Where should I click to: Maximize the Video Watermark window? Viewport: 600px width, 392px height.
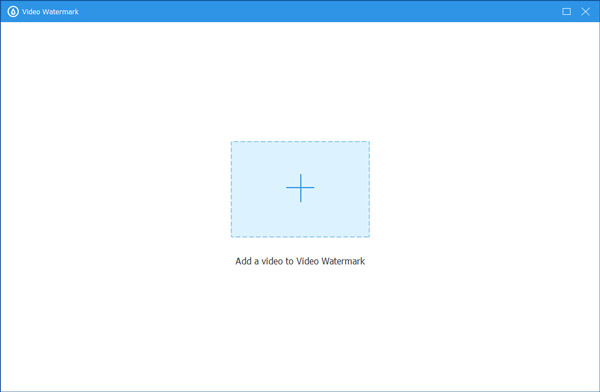pyautogui.click(x=566, y=11)
